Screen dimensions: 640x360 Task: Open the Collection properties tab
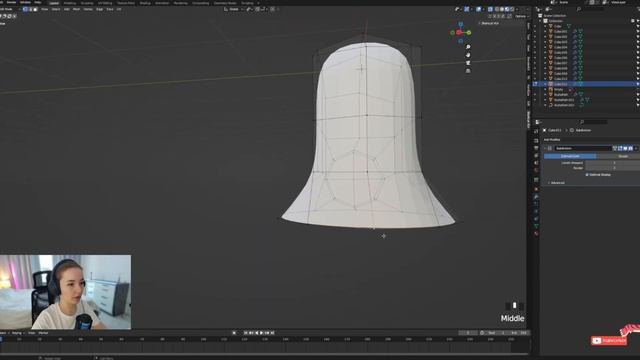(x=536, y=180)
